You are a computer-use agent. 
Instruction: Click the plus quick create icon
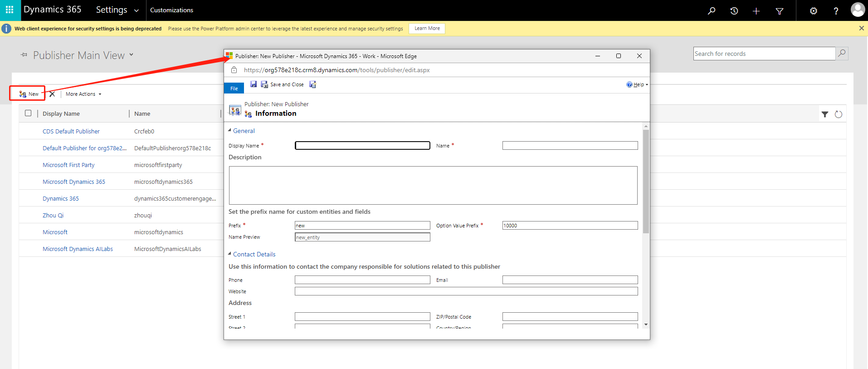(756, 11)
